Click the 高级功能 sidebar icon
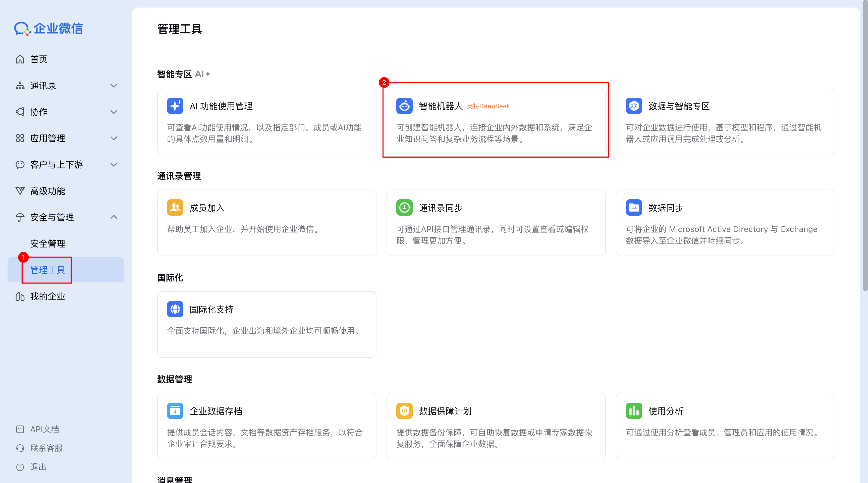Viewport: 868px width, 483px height. point(20,191)
